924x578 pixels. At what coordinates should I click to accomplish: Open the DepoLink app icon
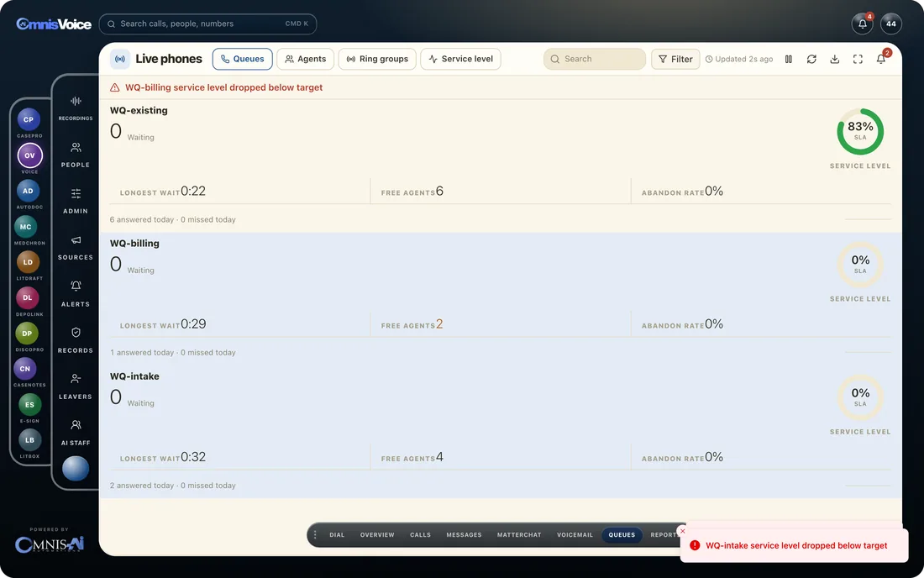point(27,297)
